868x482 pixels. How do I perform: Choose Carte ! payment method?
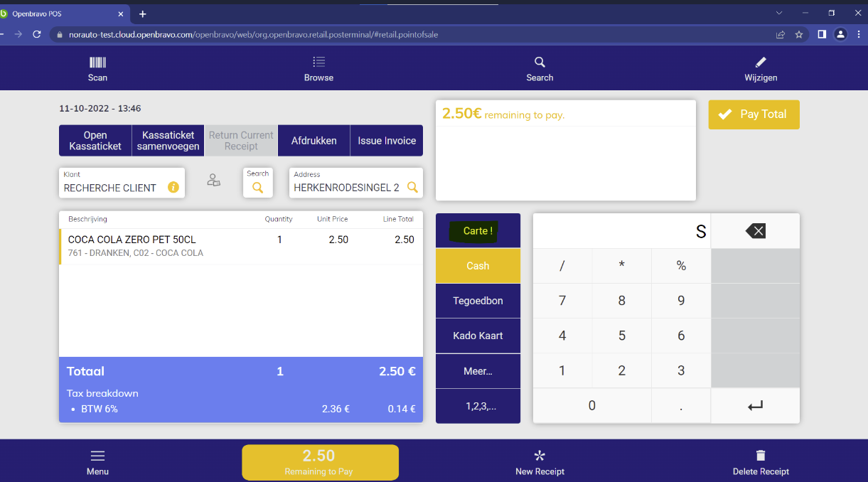pyautogui.click(x=478, y=230)
